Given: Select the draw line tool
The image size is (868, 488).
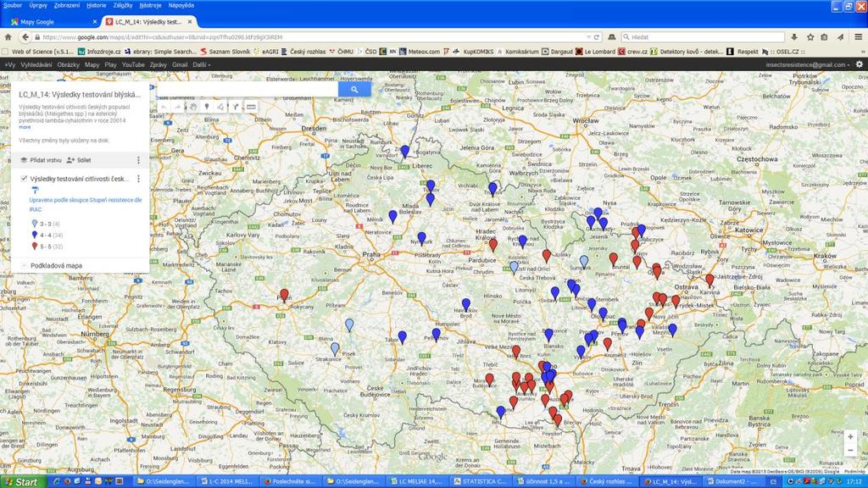Looking at the screenshot, I should pyautogui.click(x=221, y=106).
